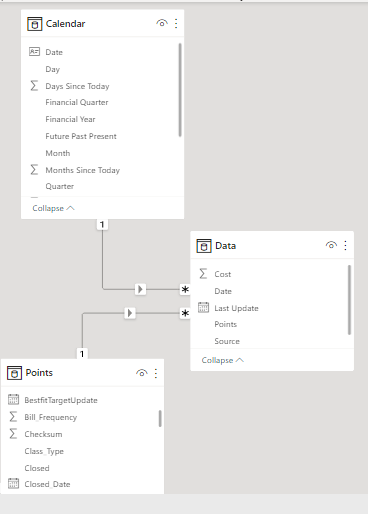
Task: Collapse the Data table field list
Action: [x=223, y=360]
